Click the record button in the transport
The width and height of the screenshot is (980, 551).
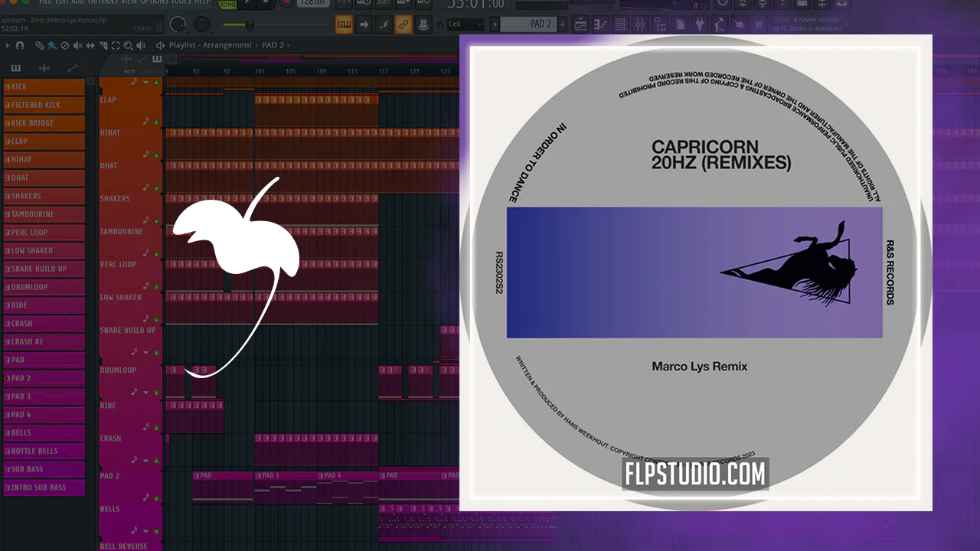[x=286, y=3]
